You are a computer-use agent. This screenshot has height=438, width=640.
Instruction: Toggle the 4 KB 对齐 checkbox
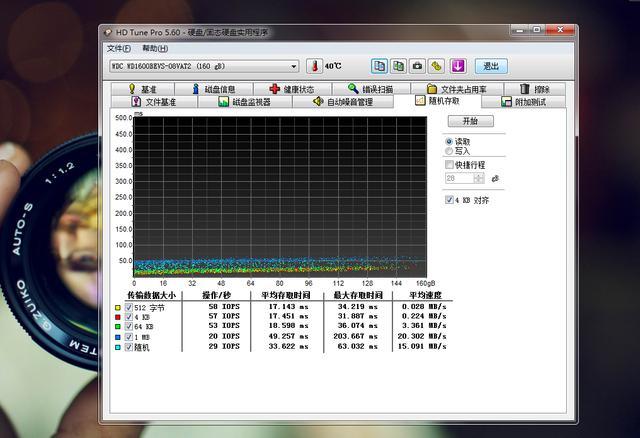coord(449,200)
